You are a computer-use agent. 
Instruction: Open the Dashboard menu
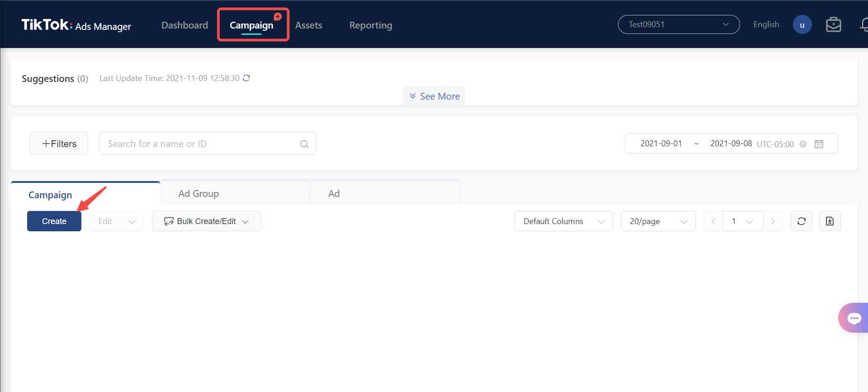[184, 25]
